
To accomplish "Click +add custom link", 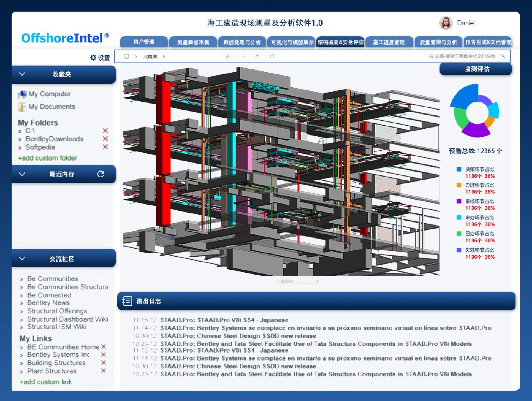I will [46, 382].
